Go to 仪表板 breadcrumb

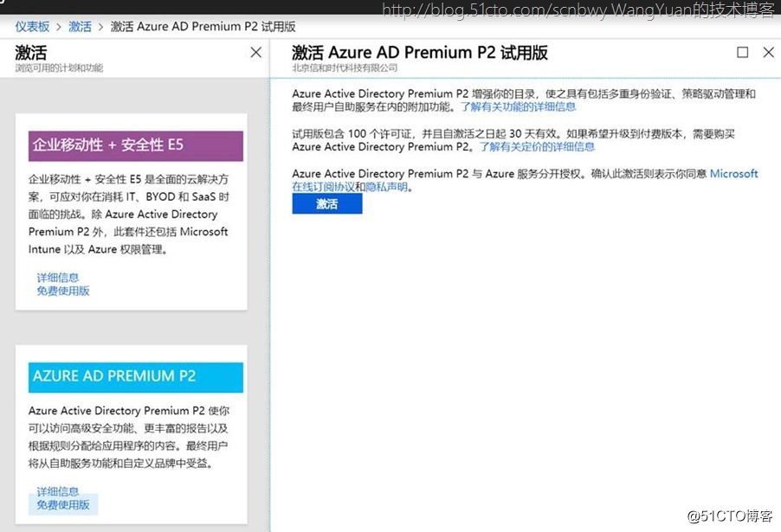tap(32, 26)
